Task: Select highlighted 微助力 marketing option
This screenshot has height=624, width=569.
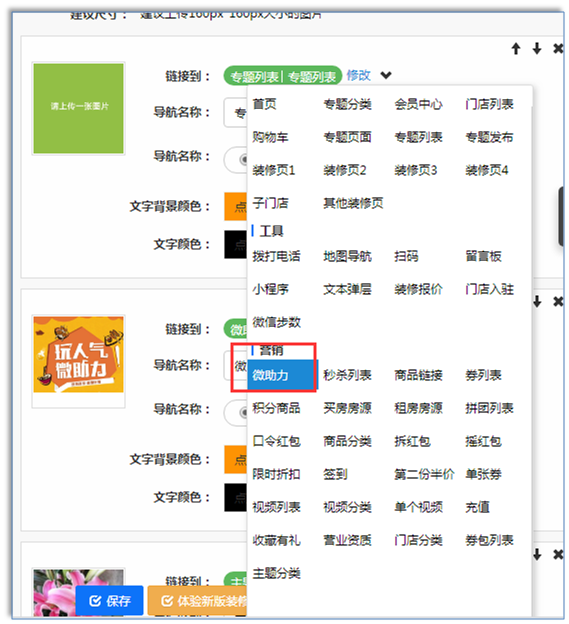Action: point(282,375)
